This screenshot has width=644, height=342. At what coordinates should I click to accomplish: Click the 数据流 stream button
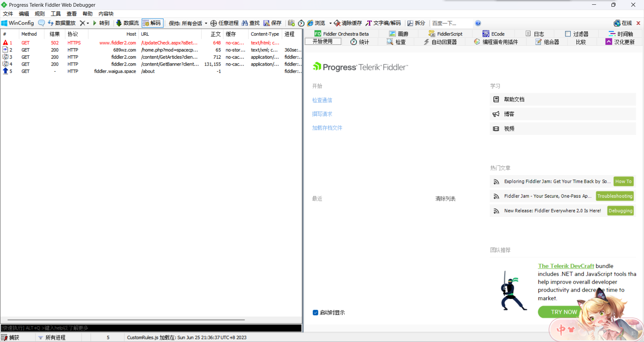click(127, 23)
